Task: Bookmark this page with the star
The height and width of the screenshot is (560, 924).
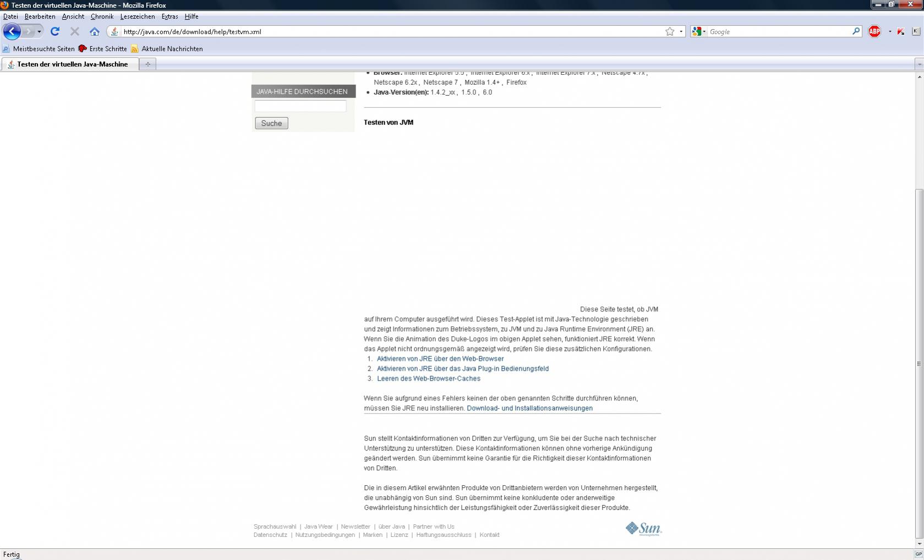Action: (x=670, y=31)
